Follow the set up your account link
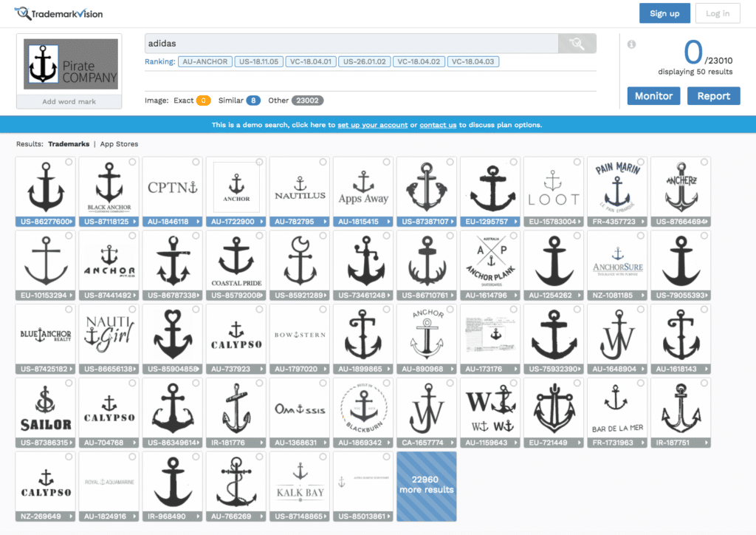Screen dimensions: 756x535 (x=372, y=125)
